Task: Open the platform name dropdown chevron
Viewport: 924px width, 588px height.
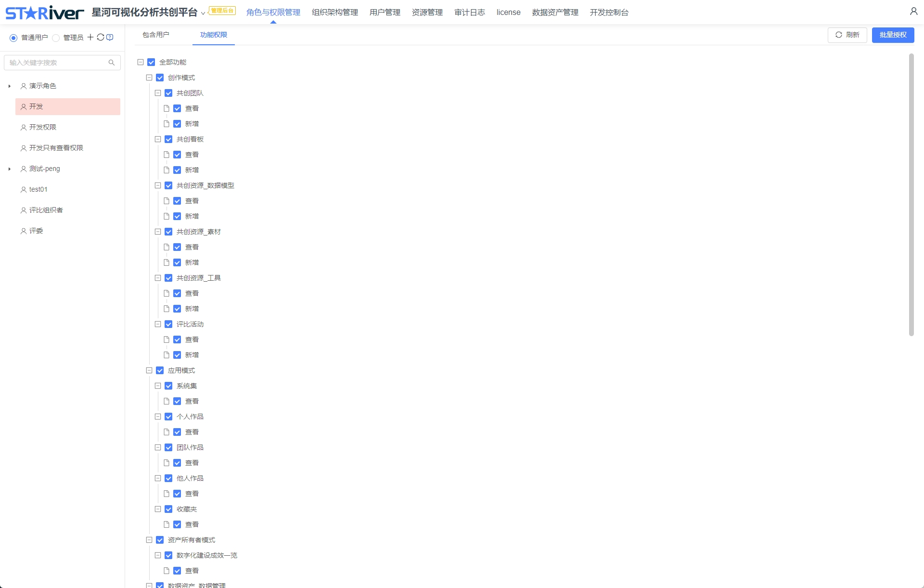Action: point(203,13)
